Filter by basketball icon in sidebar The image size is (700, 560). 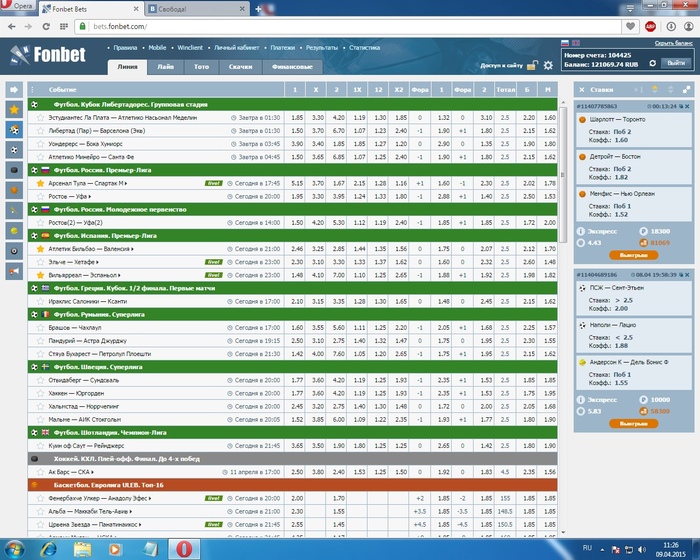[x=14, y=190]
